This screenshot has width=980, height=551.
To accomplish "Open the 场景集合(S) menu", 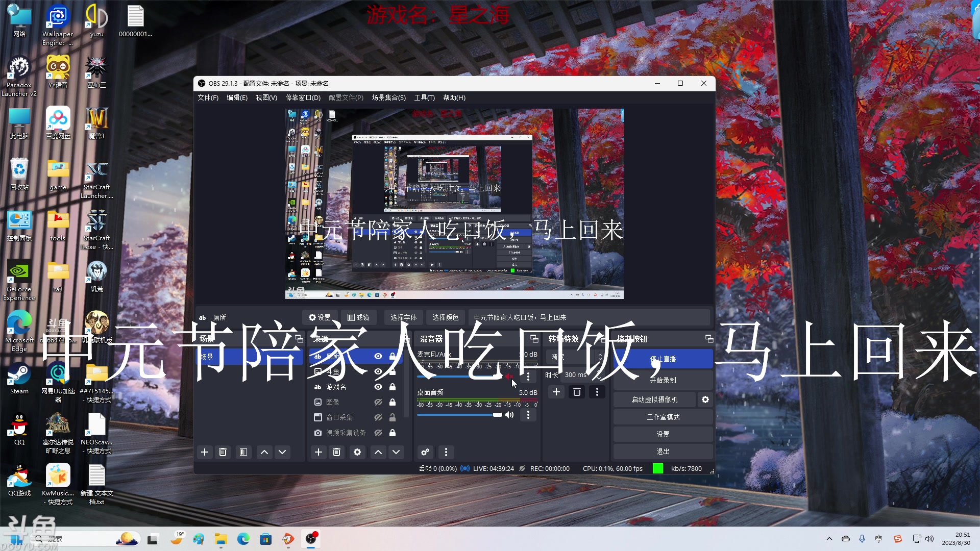I will pos(389,97).
